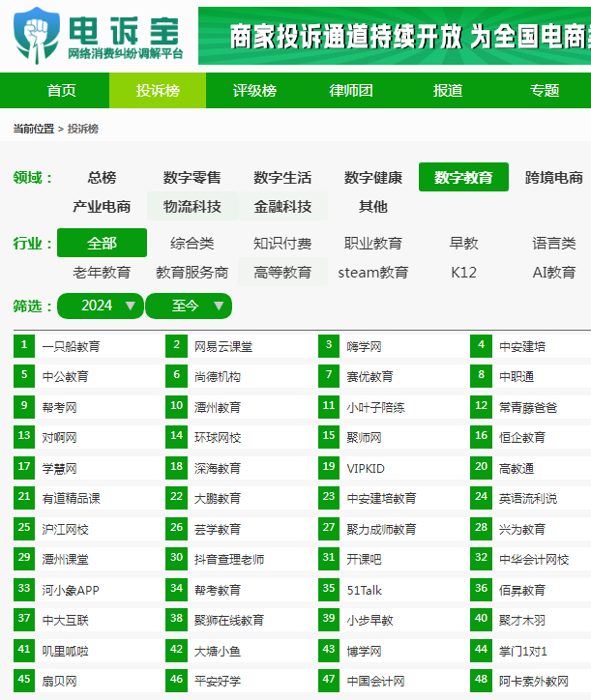This screenshot has height=700, width=591.
Task: Select the 数字健康 domain filter
Action: [x=373, y=177]
